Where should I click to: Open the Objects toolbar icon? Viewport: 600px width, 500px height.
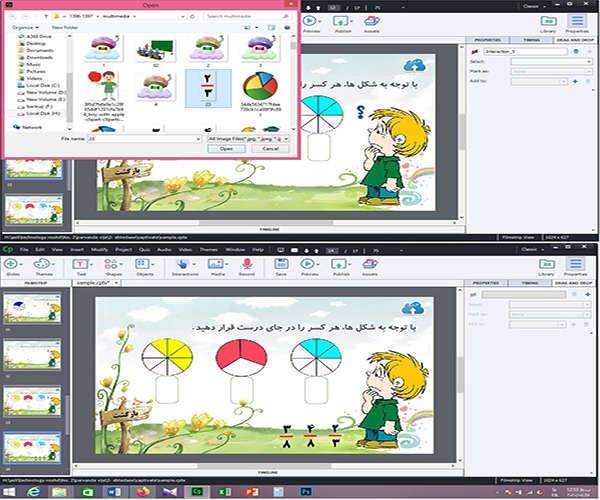point(145,265)
